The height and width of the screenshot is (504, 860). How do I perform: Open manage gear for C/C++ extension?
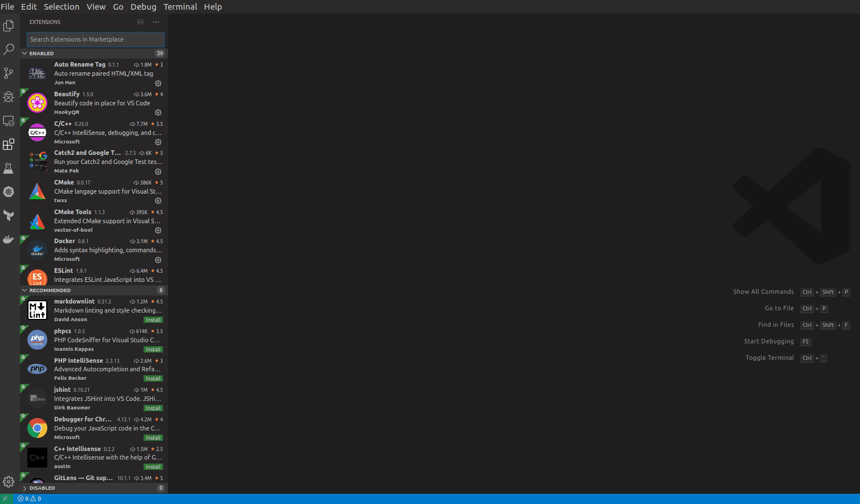coord(158,142)
